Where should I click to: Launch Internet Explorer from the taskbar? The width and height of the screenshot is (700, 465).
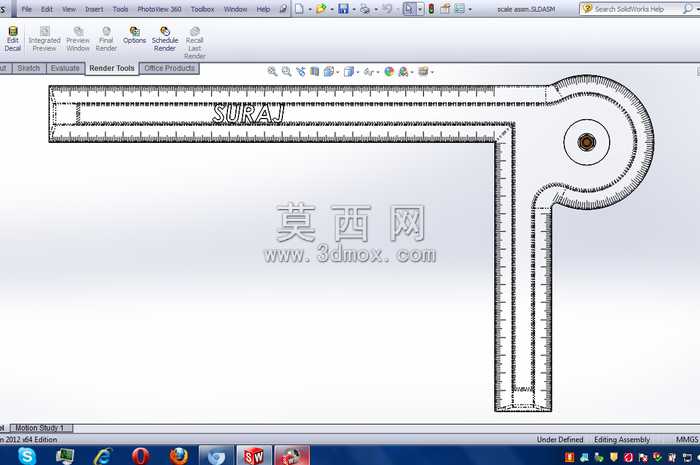point(103,456)
